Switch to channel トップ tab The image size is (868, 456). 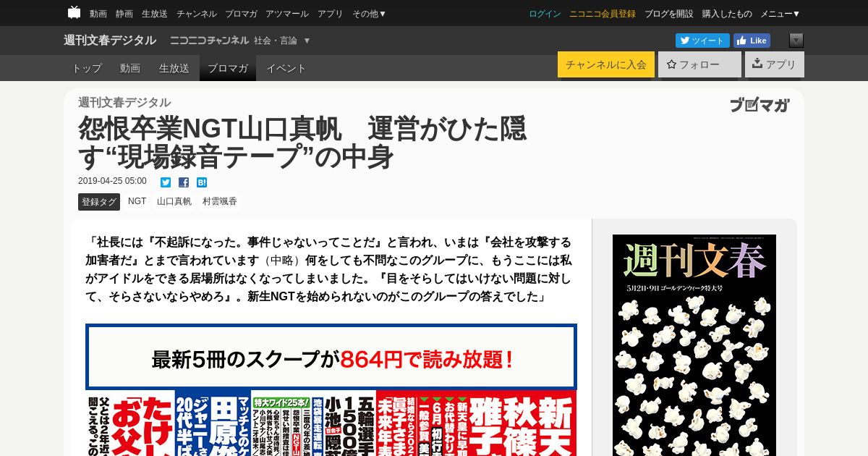click(87, 68)
